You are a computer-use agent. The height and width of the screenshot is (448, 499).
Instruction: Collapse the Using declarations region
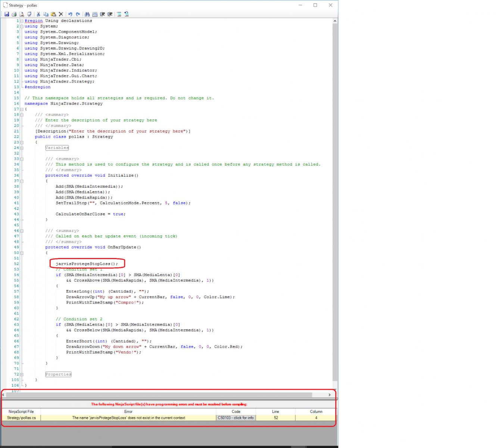22,21
